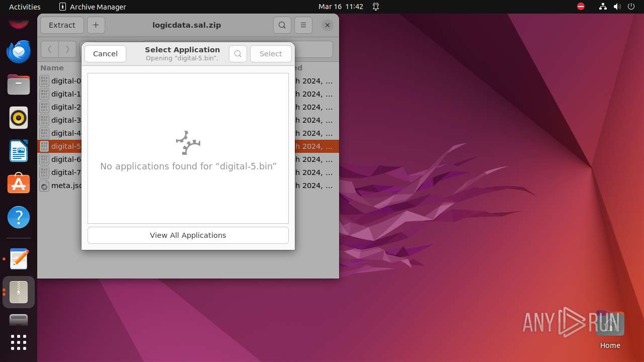Open Archive Manager app menu in top bar
The width and height of the screenshot is (644, 362).
(x=93, y=7)
